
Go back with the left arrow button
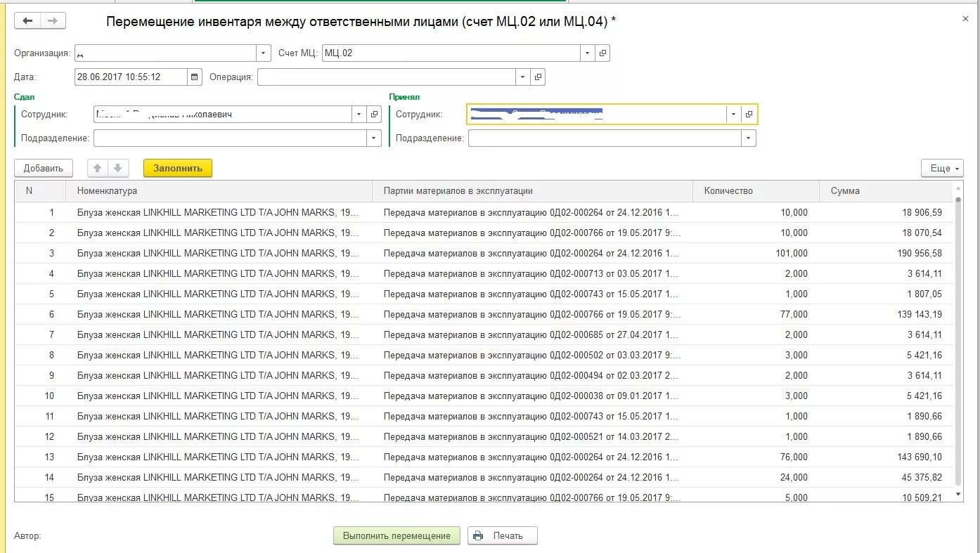pos(27,21)
